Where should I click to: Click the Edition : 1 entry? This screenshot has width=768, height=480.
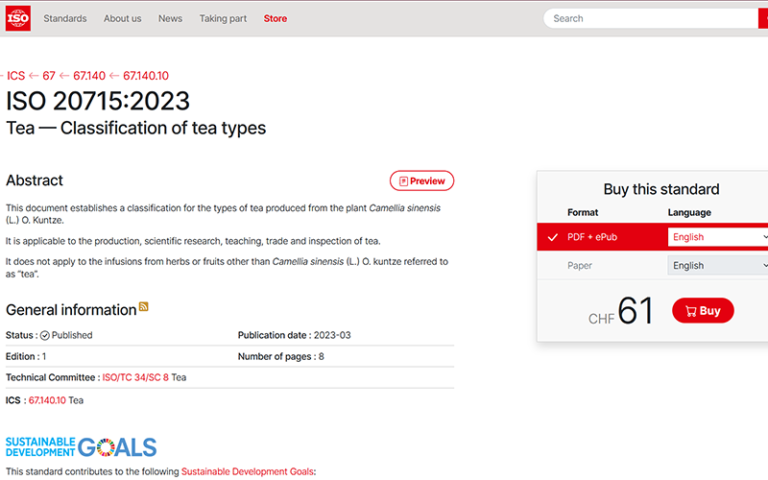point(26,357)
